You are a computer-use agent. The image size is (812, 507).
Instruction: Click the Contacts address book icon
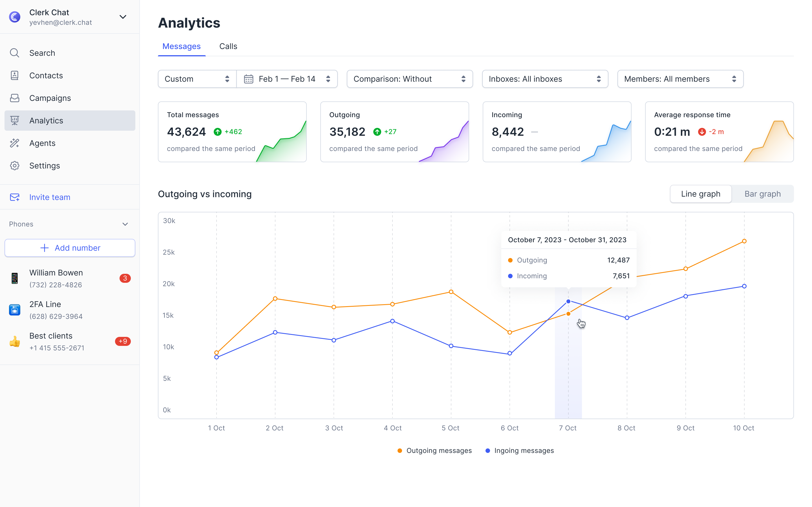point(14,75)
